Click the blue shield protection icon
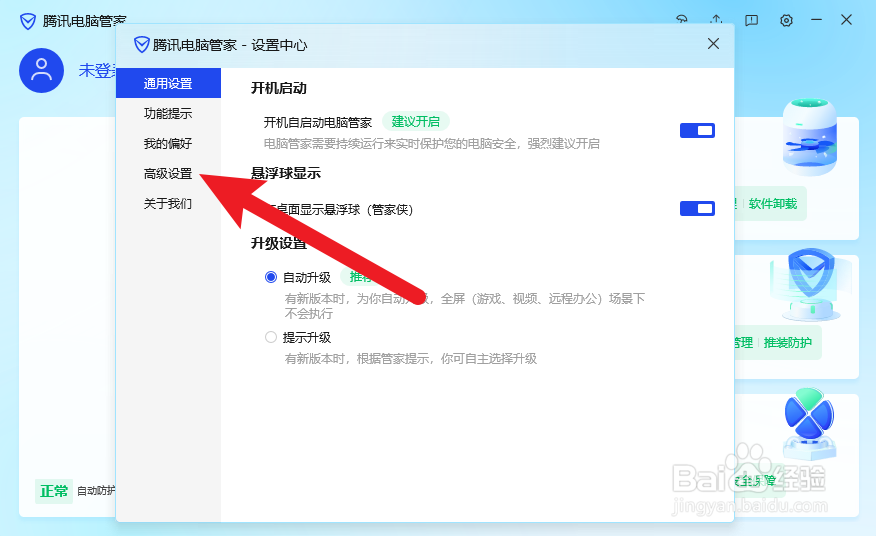 point(811,283)
